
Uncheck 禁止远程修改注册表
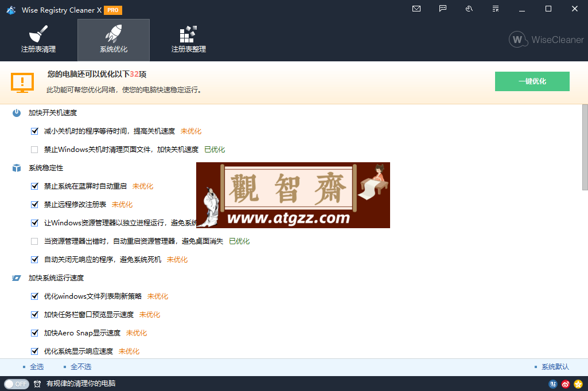click(x=34, y=205)
